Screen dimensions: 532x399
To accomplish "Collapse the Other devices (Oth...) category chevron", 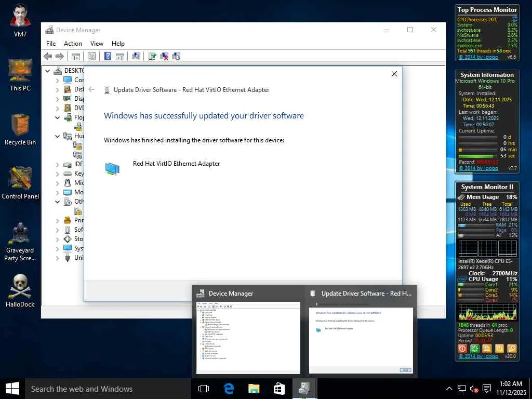I will [x=57, y=202].
